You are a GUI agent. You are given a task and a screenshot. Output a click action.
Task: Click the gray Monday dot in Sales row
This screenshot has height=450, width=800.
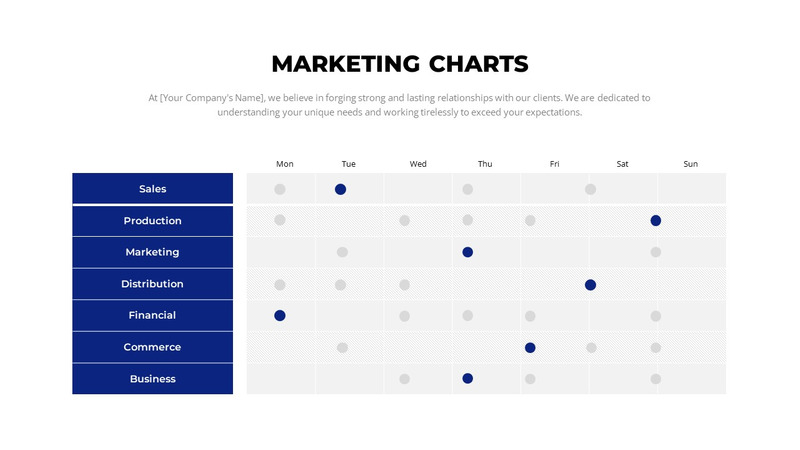(280, 189)
